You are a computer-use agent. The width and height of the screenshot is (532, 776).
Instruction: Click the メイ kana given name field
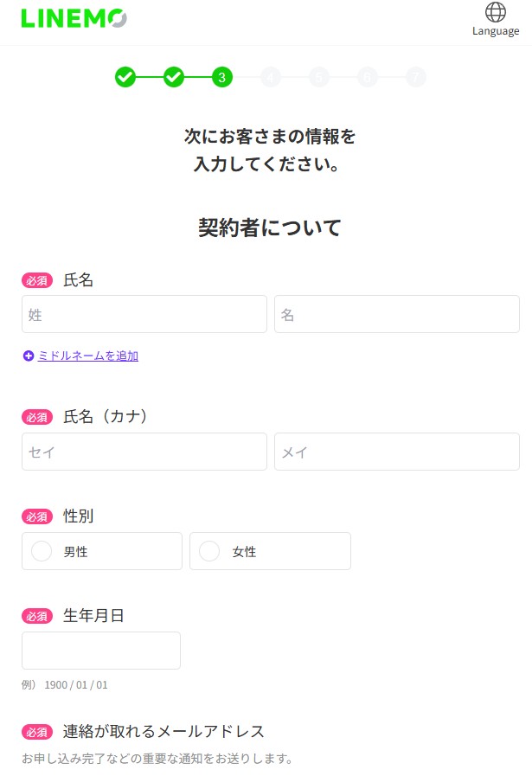click(396, 451)
